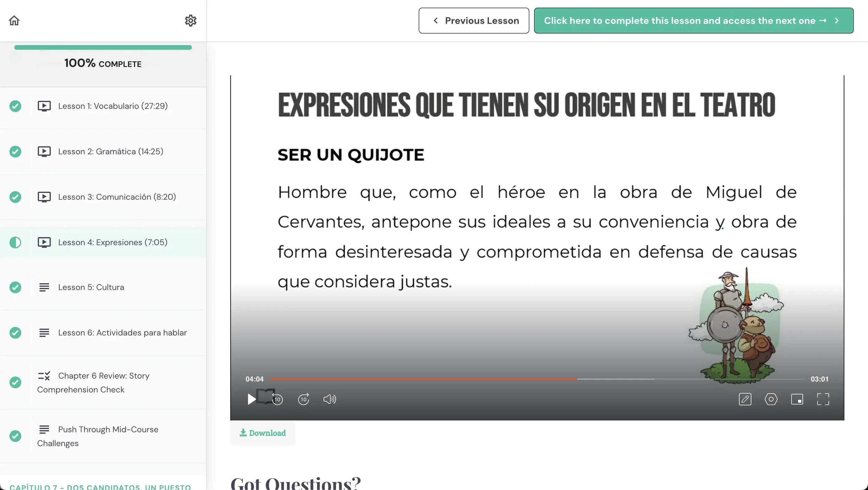868x490 pixels.
Task: Enable picture-in-picture mode
Action: [797, 399]
